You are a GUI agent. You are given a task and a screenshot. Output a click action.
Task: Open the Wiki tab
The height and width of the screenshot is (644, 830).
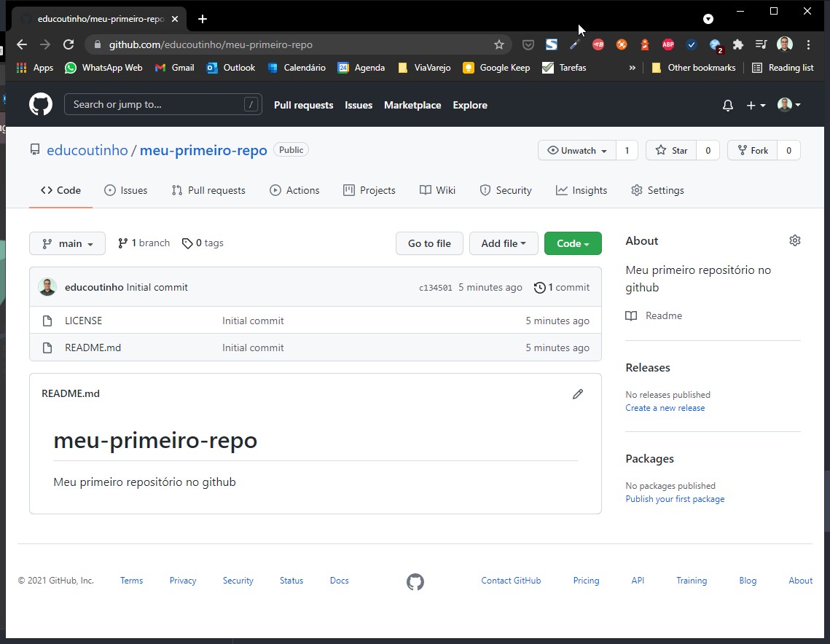click(x=437, y=190)
